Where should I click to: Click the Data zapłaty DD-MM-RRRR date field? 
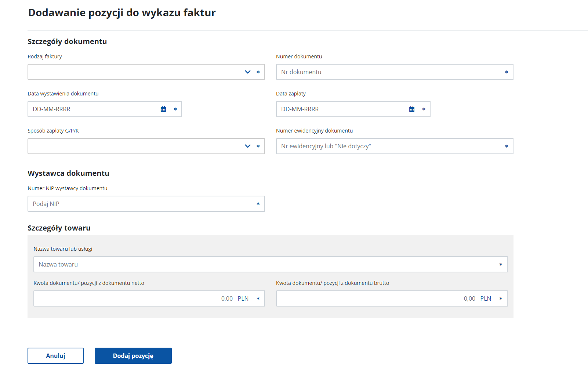(342, 109)
